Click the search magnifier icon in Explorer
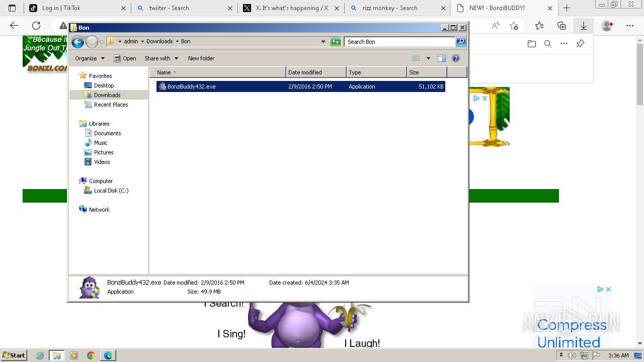 pos(461,42)
